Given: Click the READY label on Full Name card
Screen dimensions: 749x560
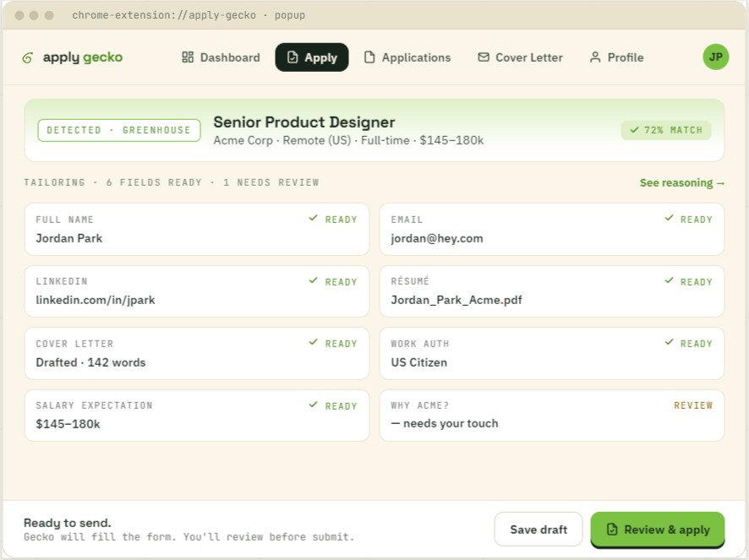Looking at the screenshot, I should [341, 220].
